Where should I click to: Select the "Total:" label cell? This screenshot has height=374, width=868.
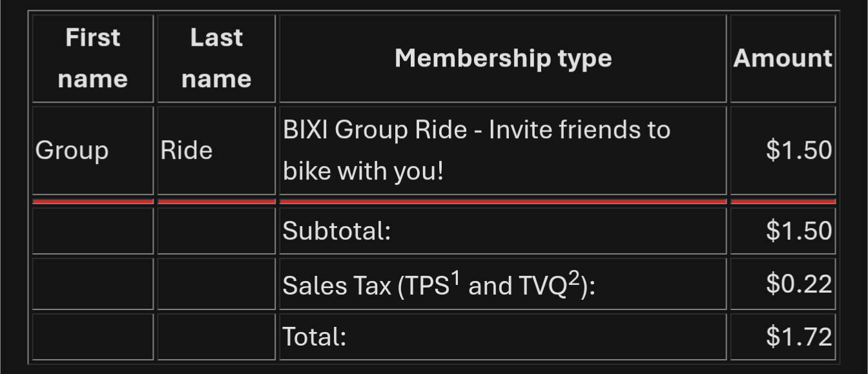[x=315, y=337]
